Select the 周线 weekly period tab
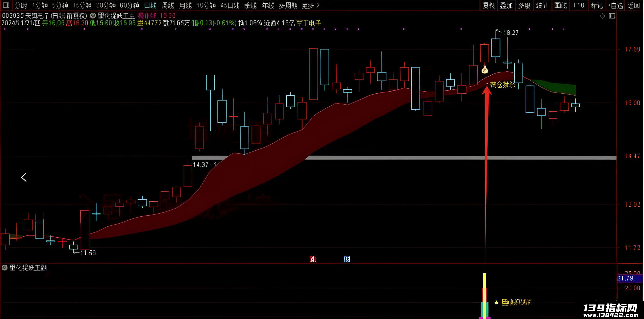The image size is (644, 319). tap(168, 5)
